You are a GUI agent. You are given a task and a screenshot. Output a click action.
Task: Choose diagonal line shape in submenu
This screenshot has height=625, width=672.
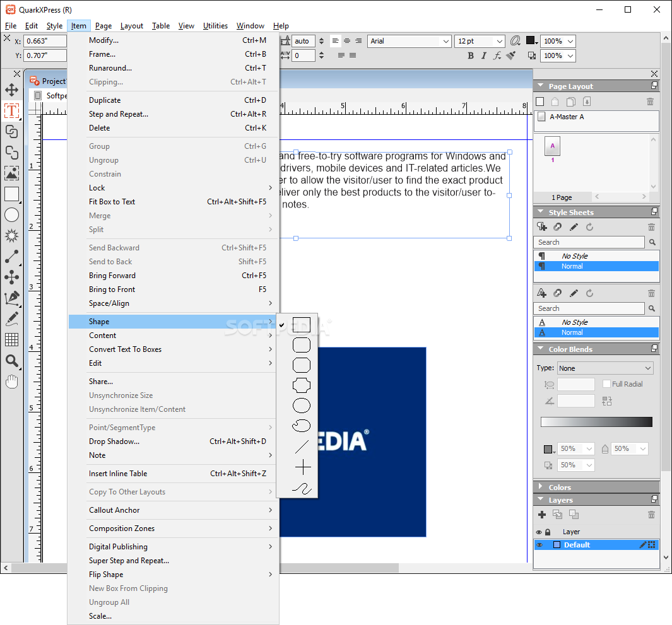[x=301, y=447]
